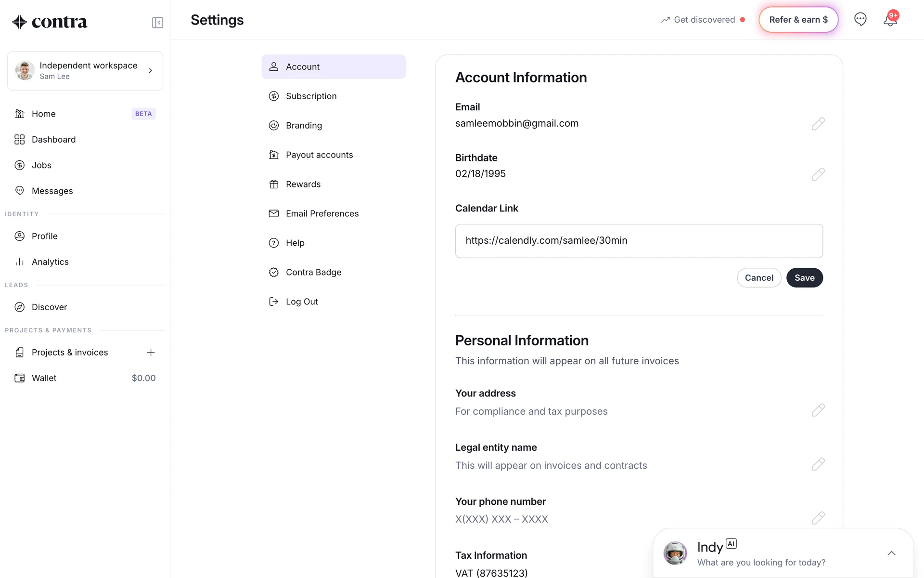
Task: Click the plus icon beside Projects & invoices
Action: [x=151, y=353]
